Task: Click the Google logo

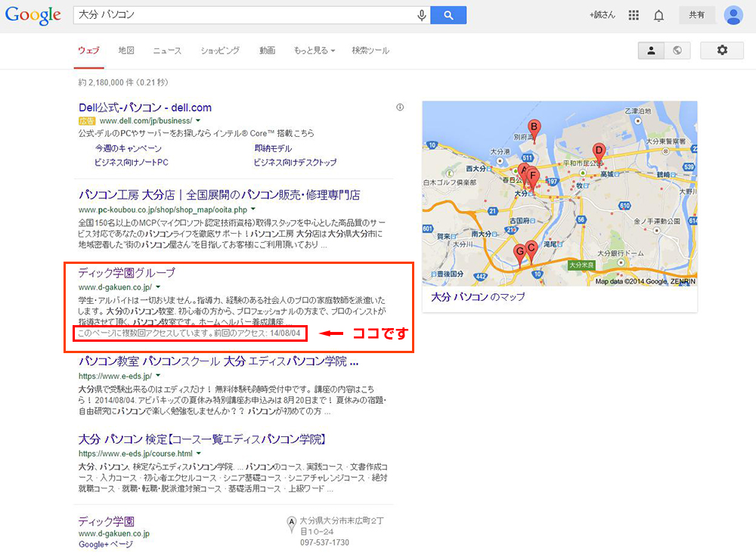Action: click(33, 15)
